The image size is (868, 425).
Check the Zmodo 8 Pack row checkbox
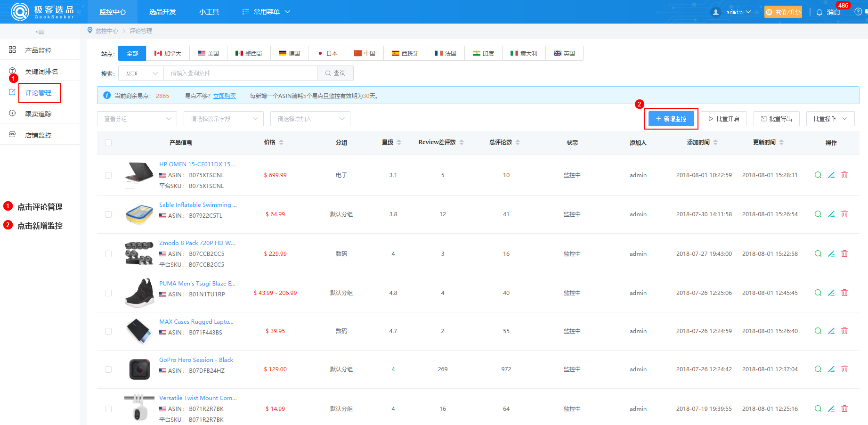point(108,254)
